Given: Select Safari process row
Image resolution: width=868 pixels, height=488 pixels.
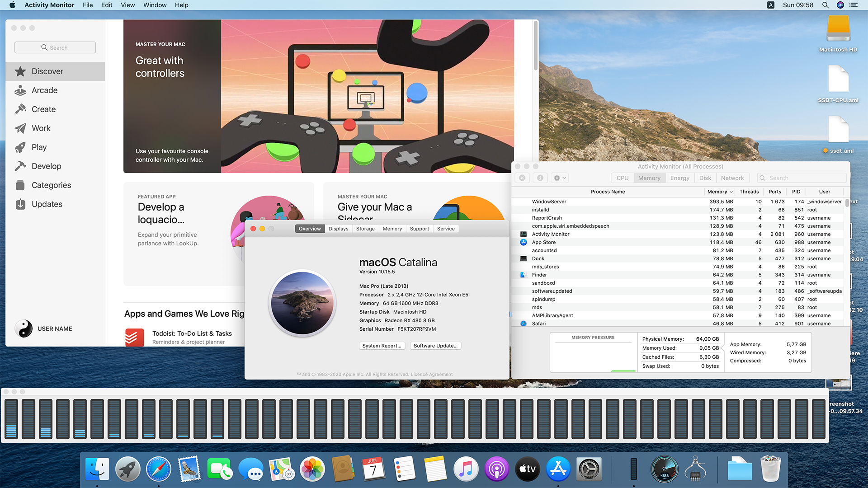Looking at the screenshot, I should click(x=678, y=324).
